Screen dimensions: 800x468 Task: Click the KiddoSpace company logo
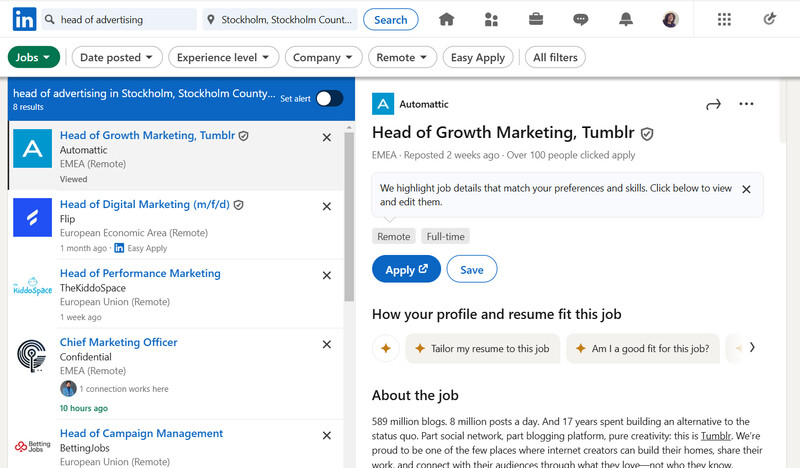click(33, 287)
